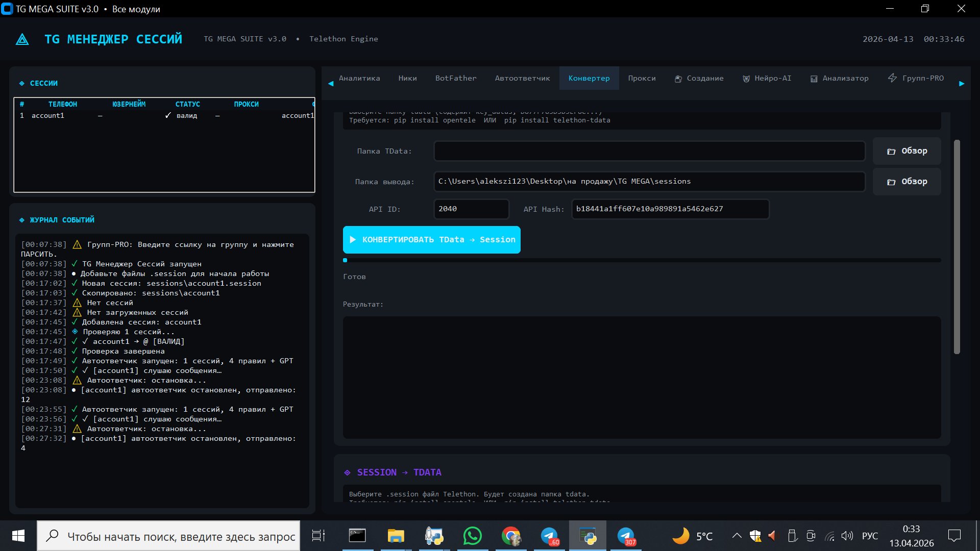Sort sessions by СТАТУС column header
This screenshot has height=551, width=980.
point(187,104)
